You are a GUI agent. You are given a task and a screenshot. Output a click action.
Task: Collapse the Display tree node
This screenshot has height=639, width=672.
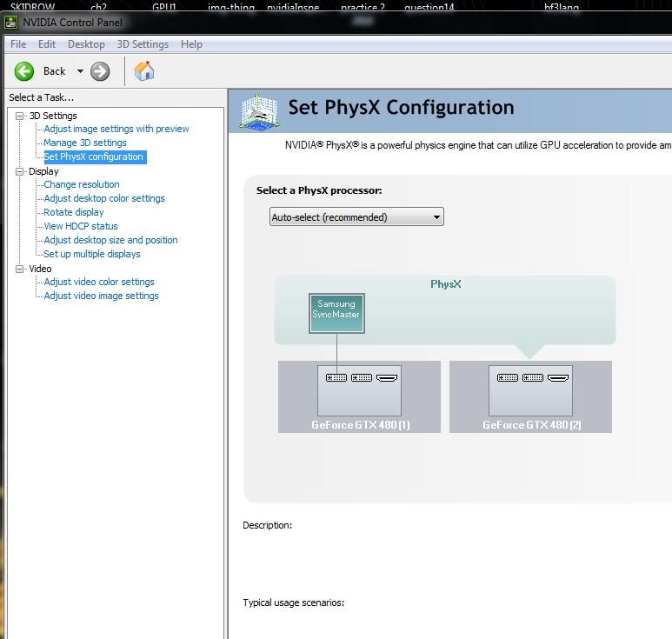[x=19, y=171]
